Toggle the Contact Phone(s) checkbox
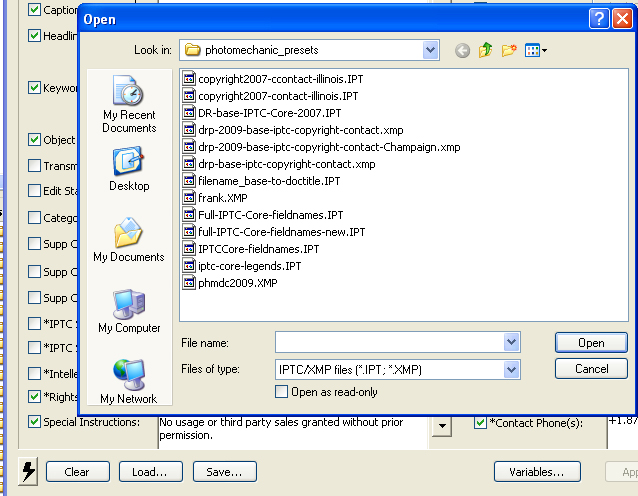Viewport: 638px width, 496px height. (x=480, y=422)
